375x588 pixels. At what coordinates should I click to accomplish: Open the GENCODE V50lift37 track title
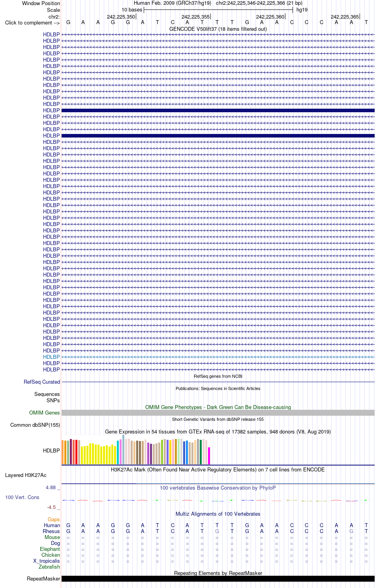218,29
